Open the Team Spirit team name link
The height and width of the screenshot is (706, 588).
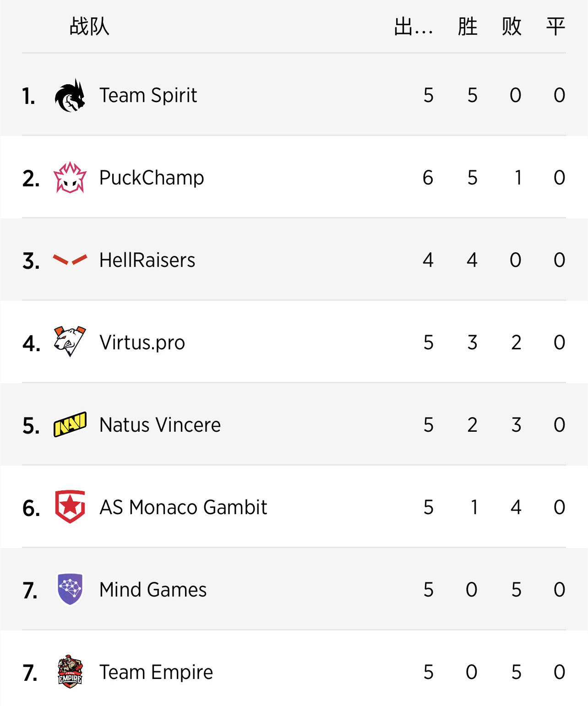click(148, 95)
